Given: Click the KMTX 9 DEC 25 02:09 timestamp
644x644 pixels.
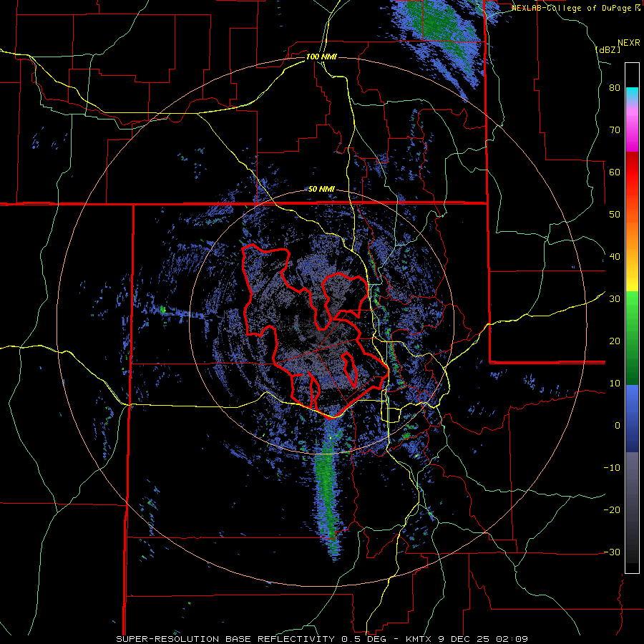Looking at the screenshot, I should (467, 639).
